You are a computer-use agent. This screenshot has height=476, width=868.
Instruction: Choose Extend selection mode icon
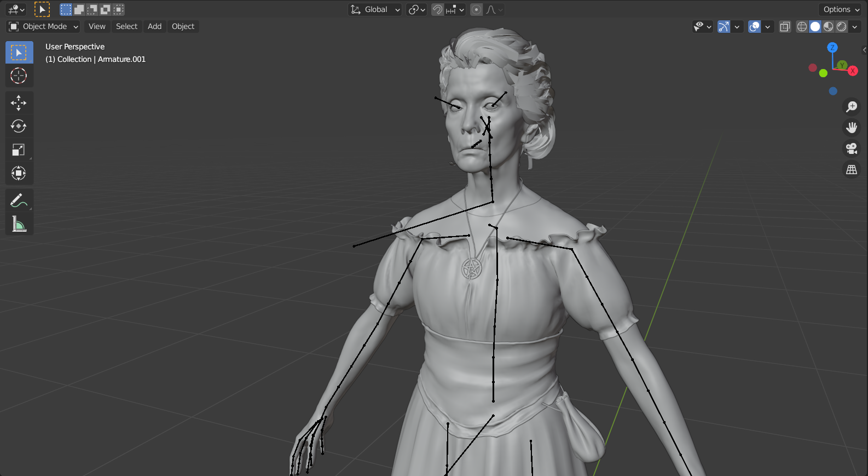79,9
